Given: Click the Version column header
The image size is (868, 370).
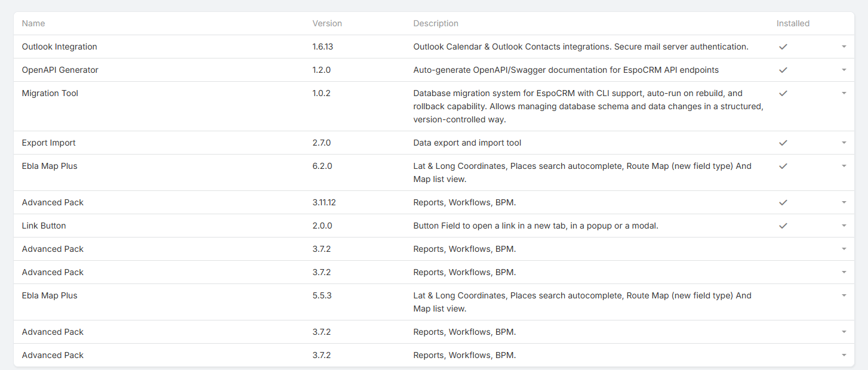Looking at the screenshot, I should coord(327,23).
